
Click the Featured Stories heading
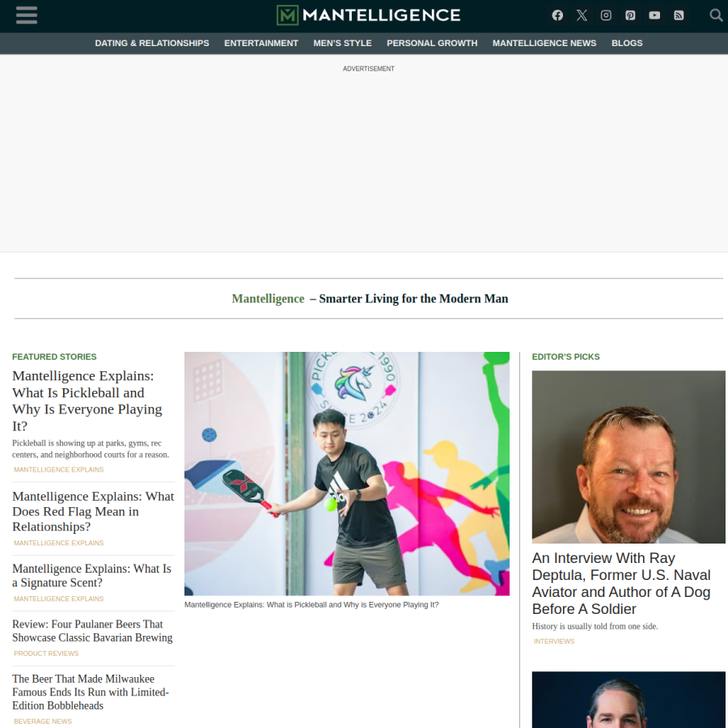54,357
